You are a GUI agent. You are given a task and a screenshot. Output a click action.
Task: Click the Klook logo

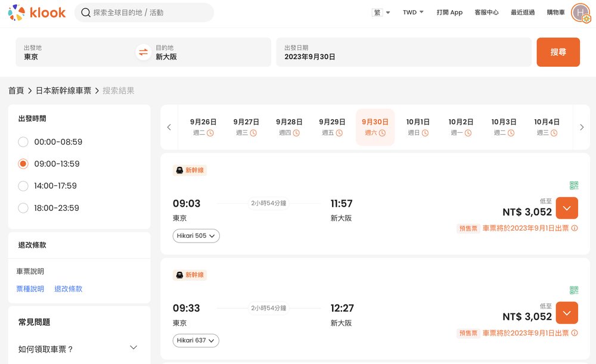click(x=37, y=13)
